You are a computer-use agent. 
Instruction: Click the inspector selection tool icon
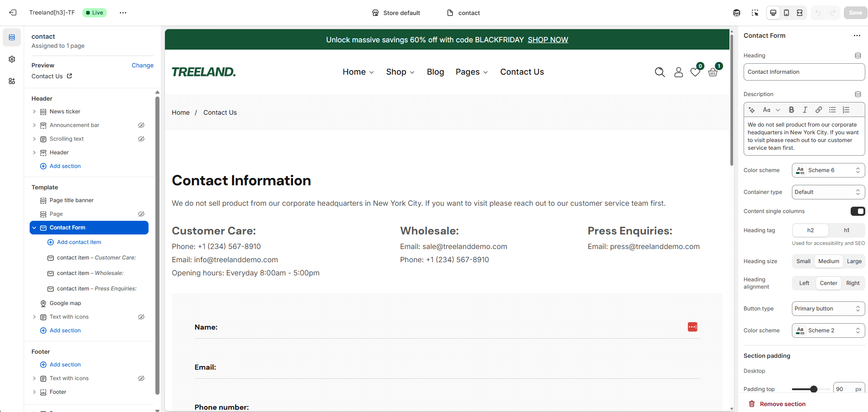point(755,13)
